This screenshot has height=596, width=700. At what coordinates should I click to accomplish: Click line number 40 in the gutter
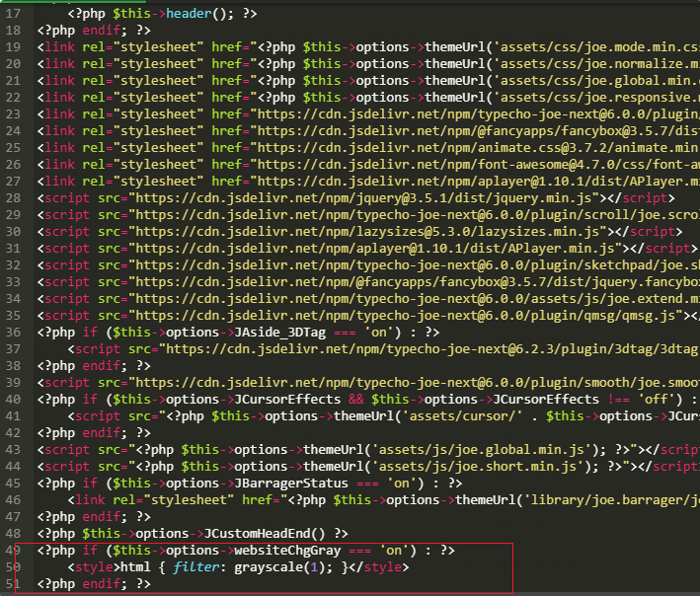13,400
